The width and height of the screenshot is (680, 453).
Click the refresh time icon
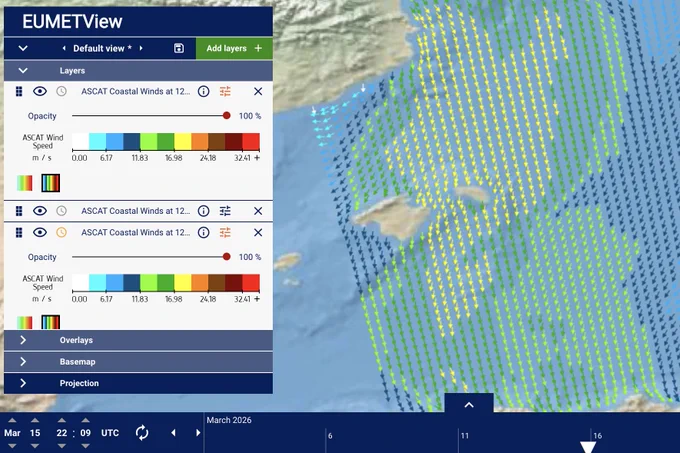click(142, 433)
